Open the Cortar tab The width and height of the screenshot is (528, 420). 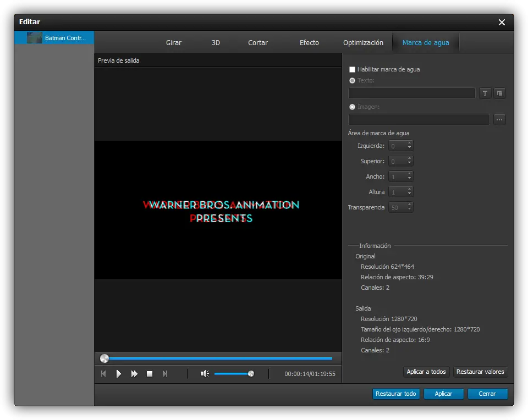pyautogui.click(x=258, y=43)
